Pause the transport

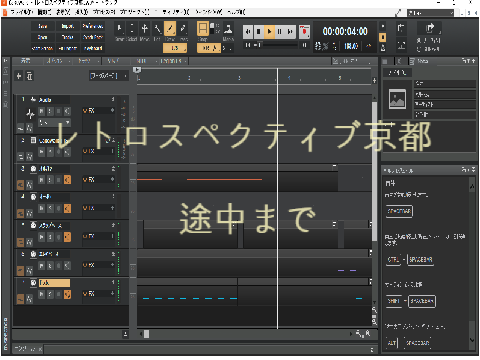[280, 32]
